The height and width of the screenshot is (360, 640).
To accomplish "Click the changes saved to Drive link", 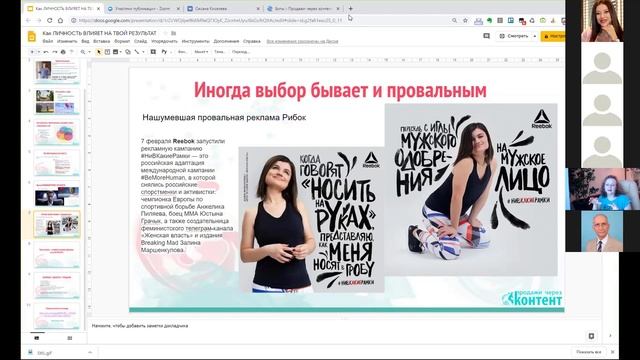I will click(x=302, y=41).
